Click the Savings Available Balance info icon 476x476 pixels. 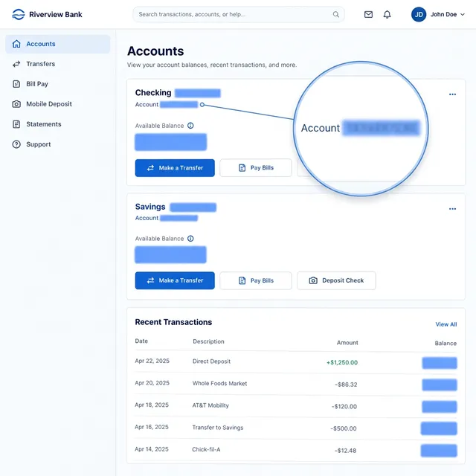pyautogui.click(x=190, y=238)
